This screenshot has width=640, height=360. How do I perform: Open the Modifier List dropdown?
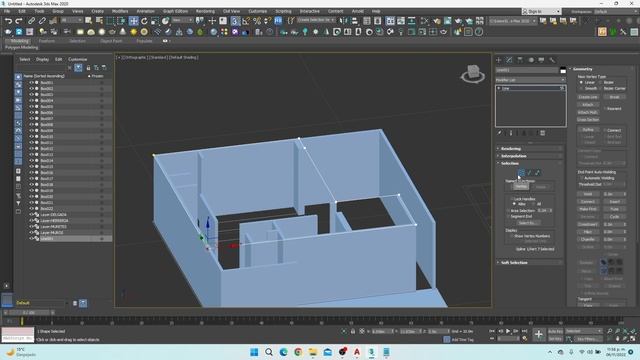coord(531,80)
